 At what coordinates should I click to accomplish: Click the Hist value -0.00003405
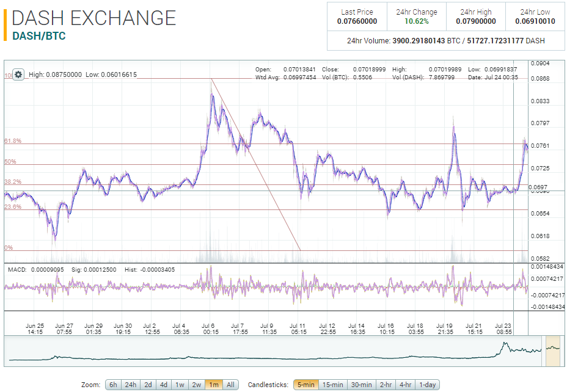pos(157,269)
